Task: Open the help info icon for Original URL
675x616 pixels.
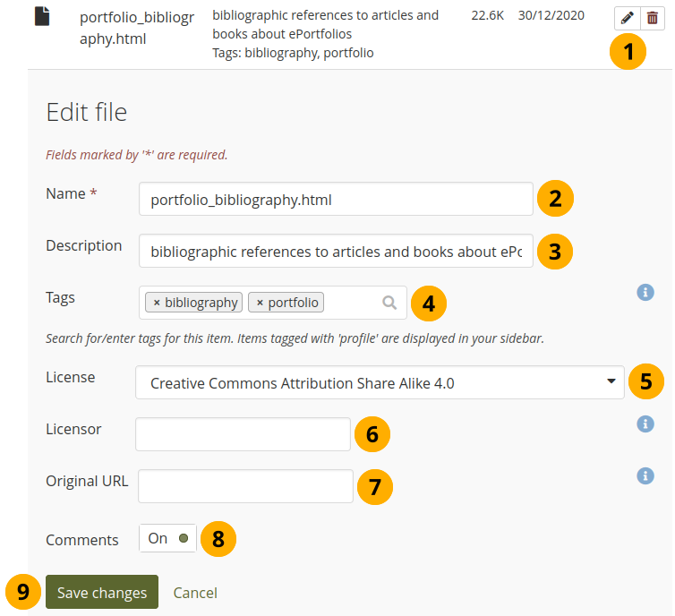Action: [645, 476]
